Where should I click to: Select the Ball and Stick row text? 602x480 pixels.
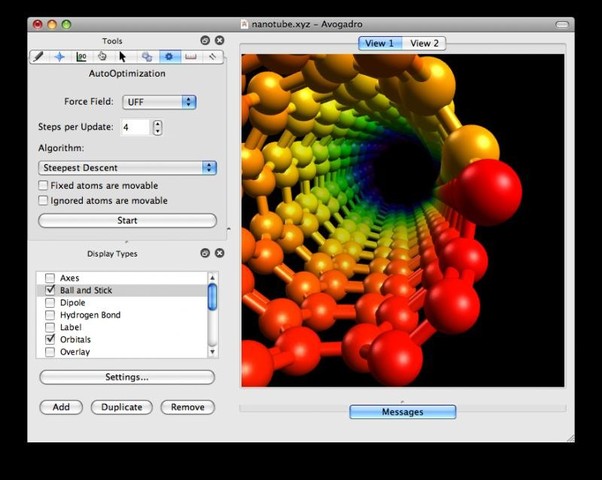pyautogui.click(x=86, y=290)
